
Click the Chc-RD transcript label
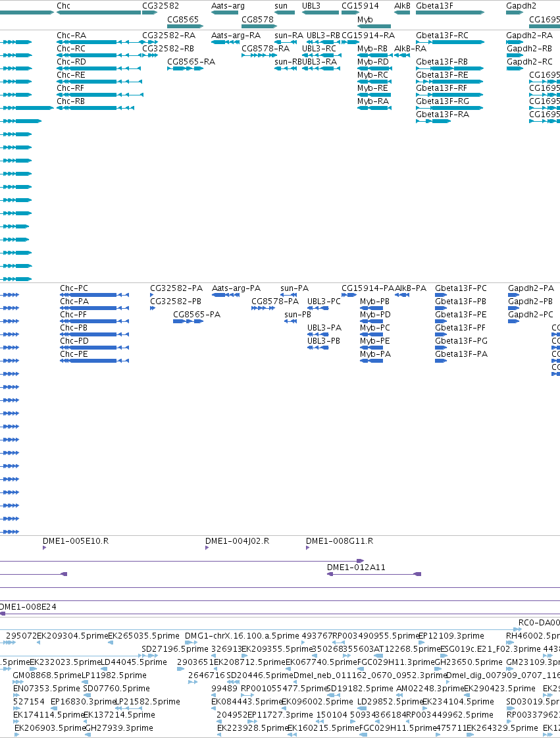(x=72, y=62)
